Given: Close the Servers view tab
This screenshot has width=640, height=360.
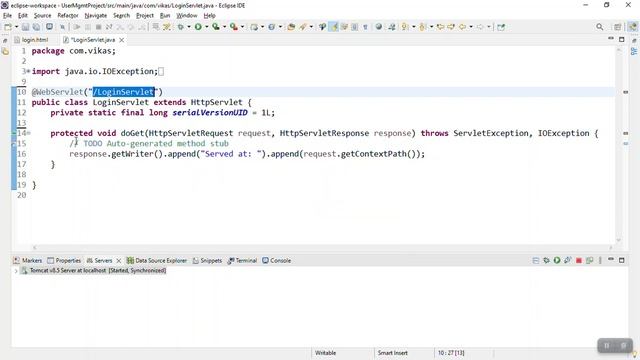Looking at the screenshot, I should (x=119, y=260).
